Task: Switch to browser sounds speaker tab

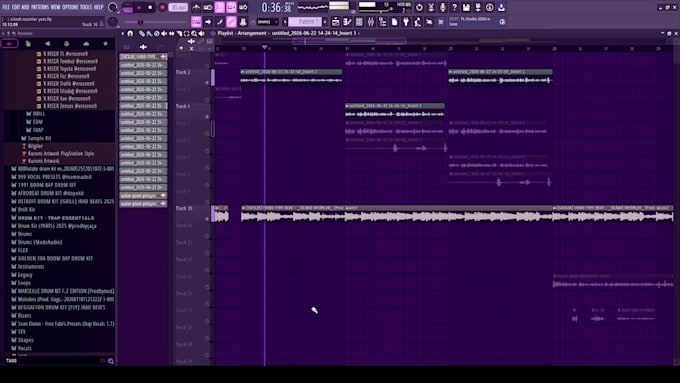Action: 47,43
